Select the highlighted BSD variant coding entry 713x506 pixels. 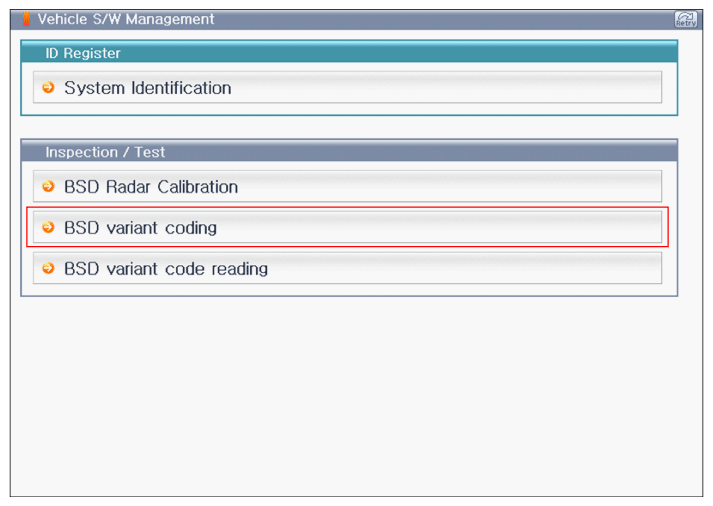click(140, 228)
